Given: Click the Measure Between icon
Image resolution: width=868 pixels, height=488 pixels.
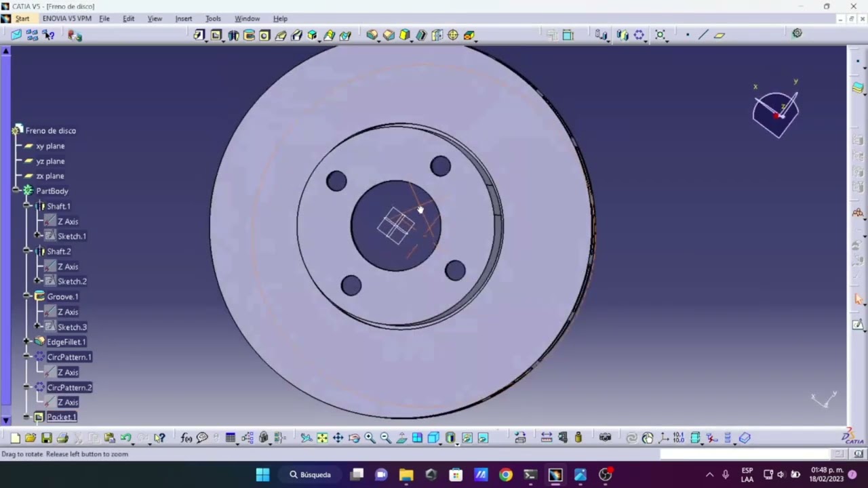Looking at the screenshot, I should click(x=547, y=438).
